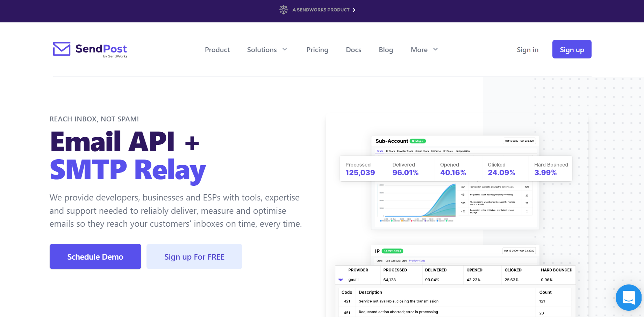Go to the Blog

[386, 50]
